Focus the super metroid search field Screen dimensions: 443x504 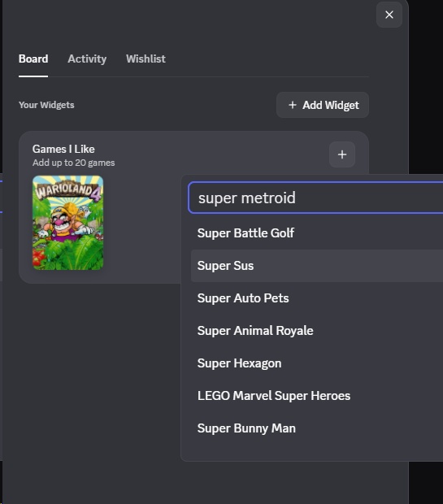coord(317,198)
